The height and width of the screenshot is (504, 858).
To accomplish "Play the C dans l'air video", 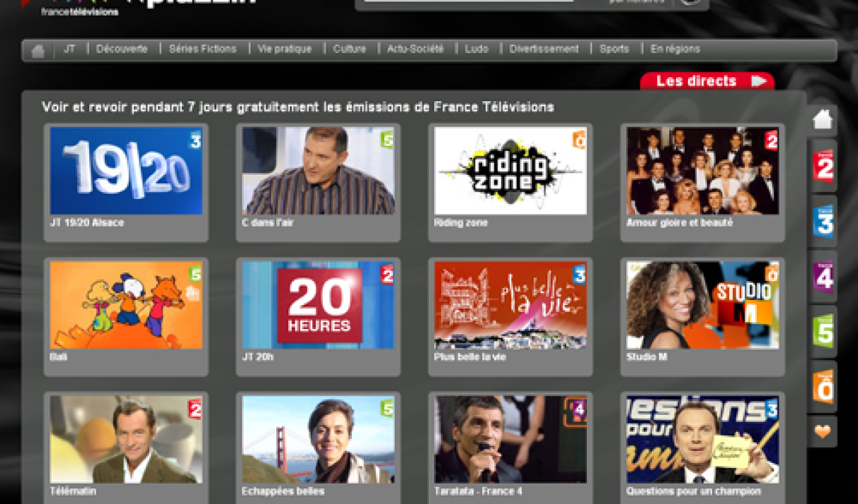I will [318, 171].
